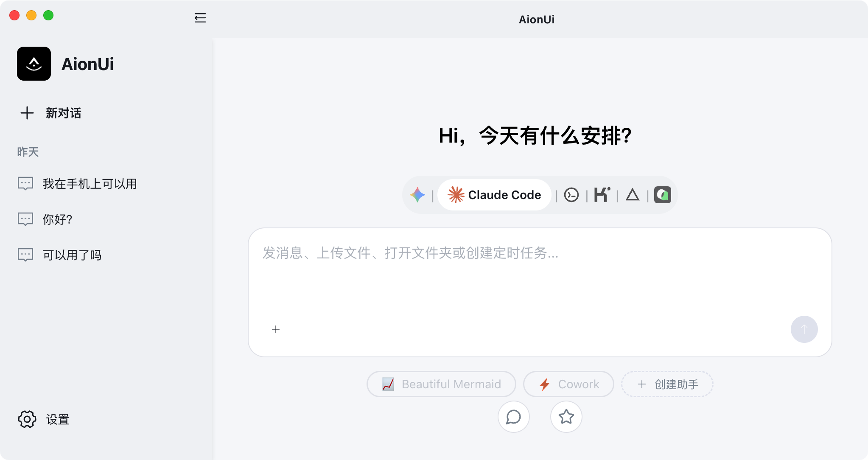Click the chat bubble round button
868x460 pixels.
[513, 417]
